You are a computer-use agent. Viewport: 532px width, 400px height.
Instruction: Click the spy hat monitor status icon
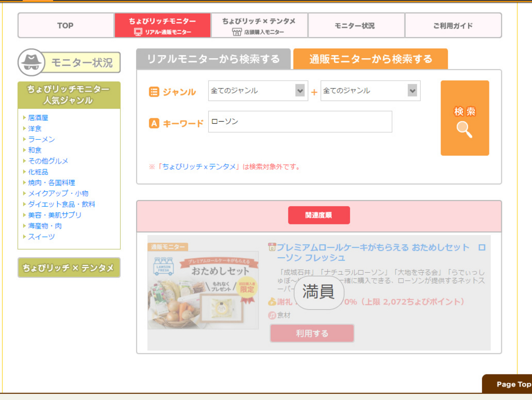[31, 62]
